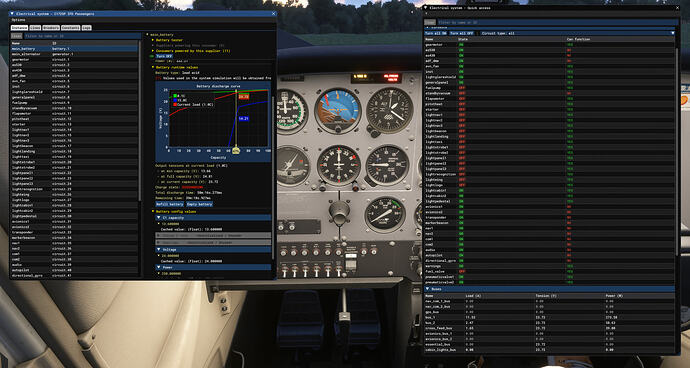Switch to the Instance tab
The image size is (690, 368).
click(x=19, y=27)
